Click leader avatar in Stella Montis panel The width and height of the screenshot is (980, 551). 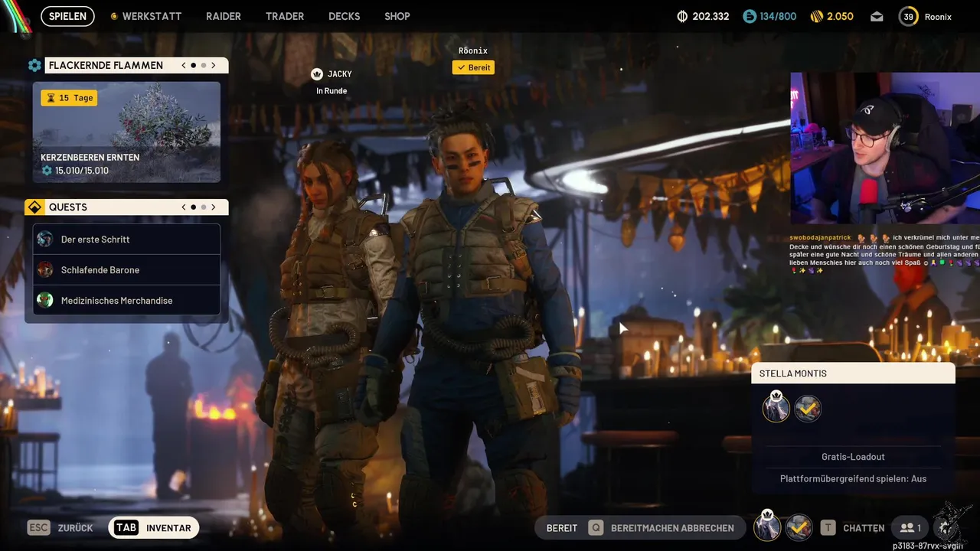coord(776,408)
